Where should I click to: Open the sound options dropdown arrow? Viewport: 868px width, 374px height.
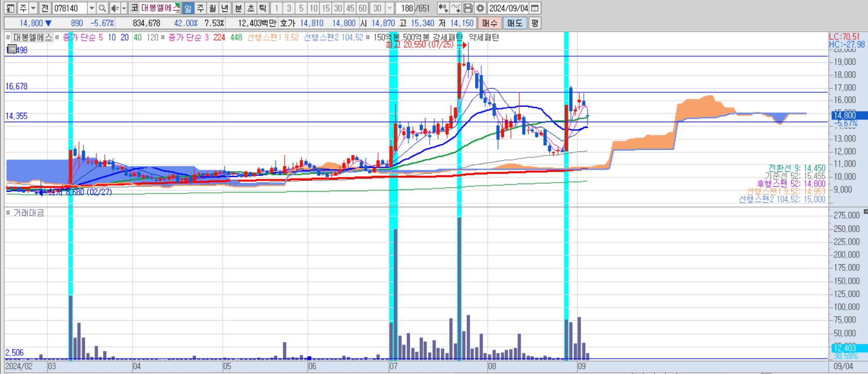124,8
